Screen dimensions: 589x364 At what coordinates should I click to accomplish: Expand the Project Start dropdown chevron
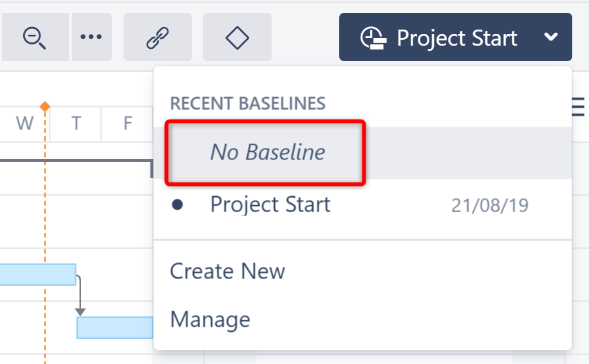(x=551, y=37)
